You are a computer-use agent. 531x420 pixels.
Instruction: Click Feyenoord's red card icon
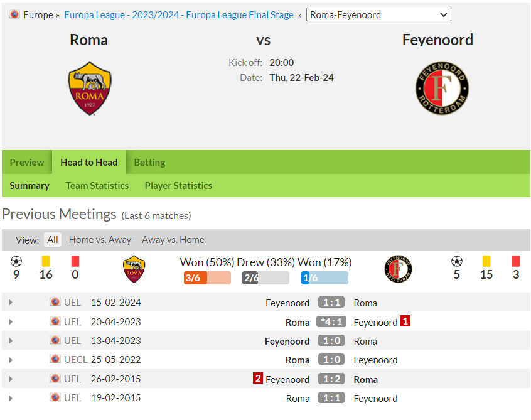[x=516, y=261]
